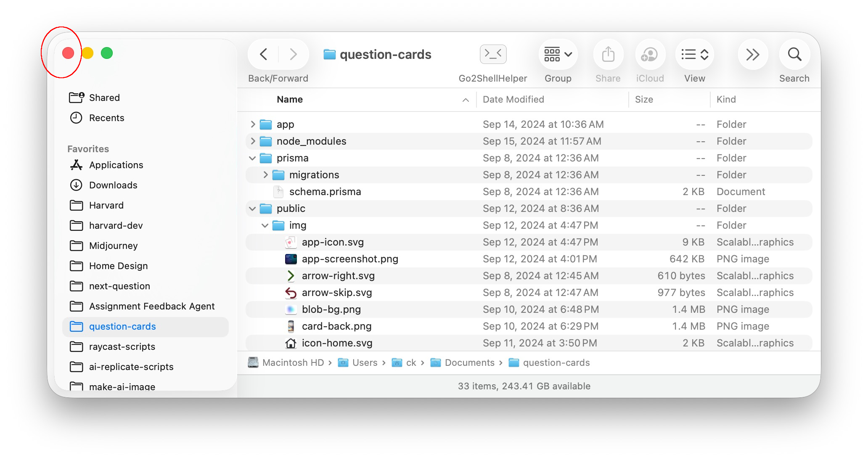This screenshot has height=460, width=868.
Task: Click Users in the path bar
Action: (x=358, y=362)
